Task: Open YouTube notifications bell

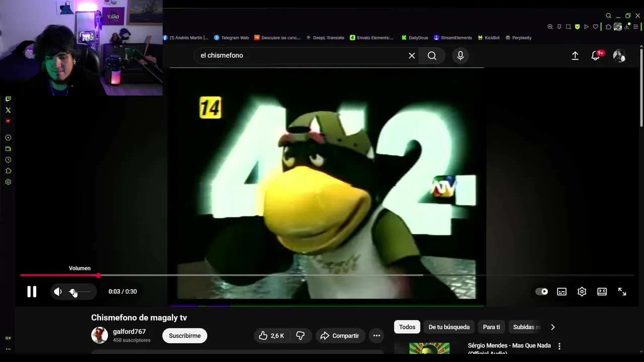Action: click(x=595, y=55)
